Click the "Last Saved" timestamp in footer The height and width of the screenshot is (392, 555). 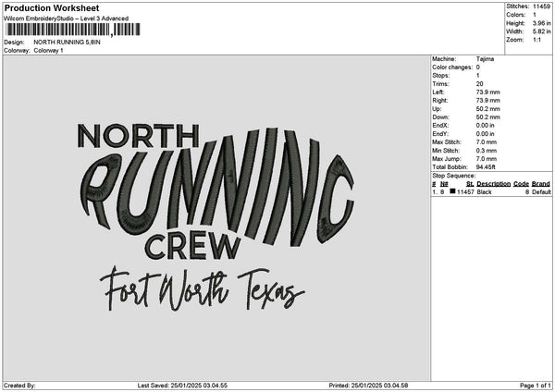click(182, 386)
